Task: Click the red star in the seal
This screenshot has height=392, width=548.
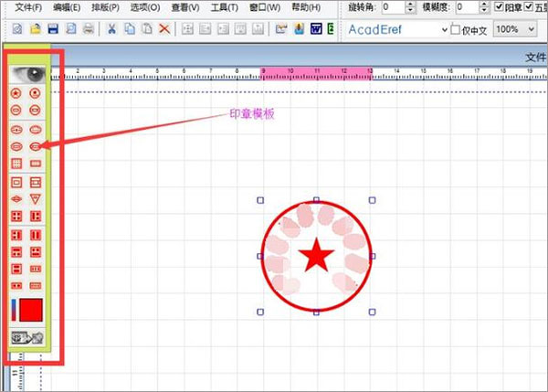Action: click(316, 256)
